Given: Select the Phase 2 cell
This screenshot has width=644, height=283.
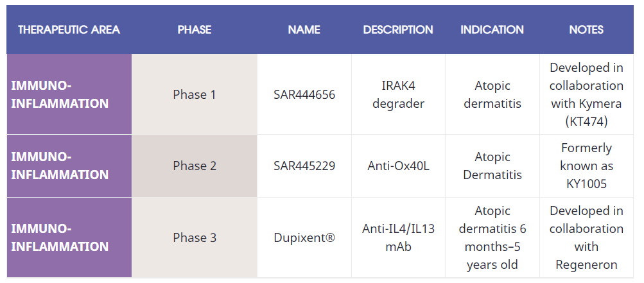Looking at the screenshot, I should [x=195, y=166].
